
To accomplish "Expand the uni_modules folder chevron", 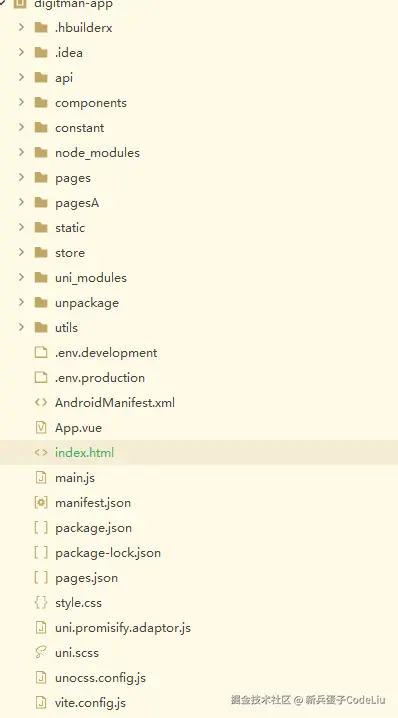I will (21, 277).
